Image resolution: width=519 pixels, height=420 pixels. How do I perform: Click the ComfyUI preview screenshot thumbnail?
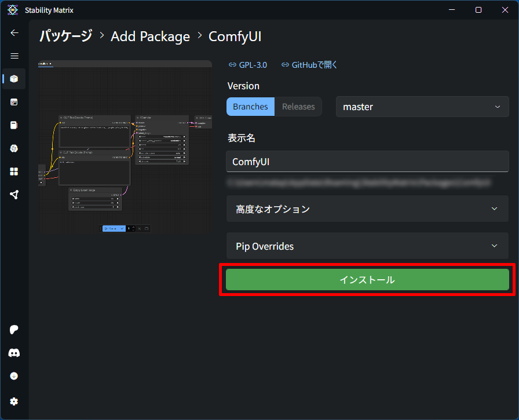pyautogui.click(x=125, y=147)
